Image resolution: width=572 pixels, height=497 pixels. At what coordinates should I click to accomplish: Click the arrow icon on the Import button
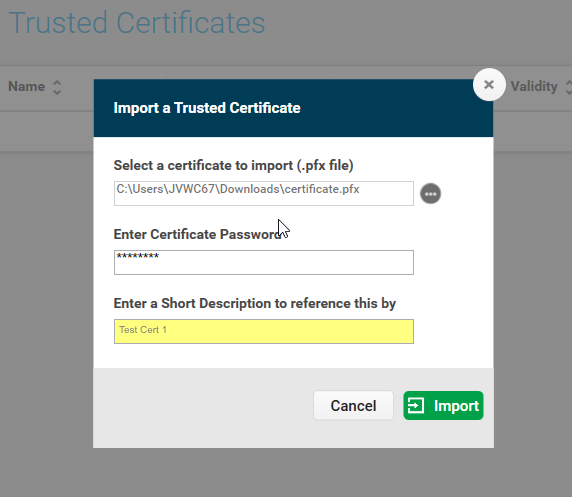coord(416,406)
